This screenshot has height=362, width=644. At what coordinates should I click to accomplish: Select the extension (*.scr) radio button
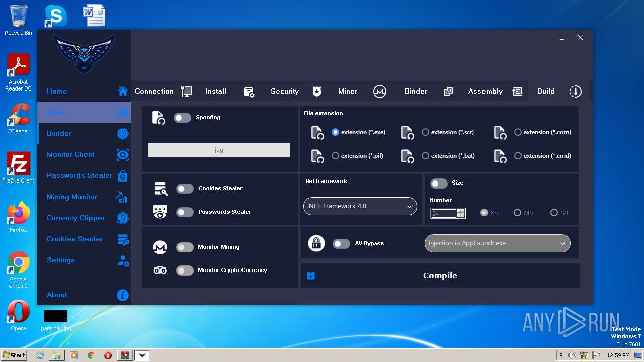425,132
